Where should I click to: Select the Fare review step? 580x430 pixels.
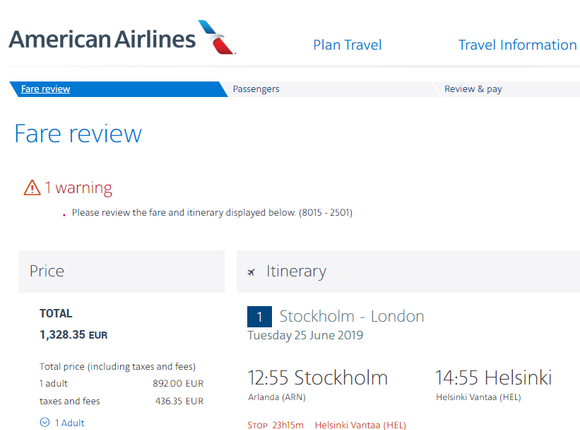point(45,89)
